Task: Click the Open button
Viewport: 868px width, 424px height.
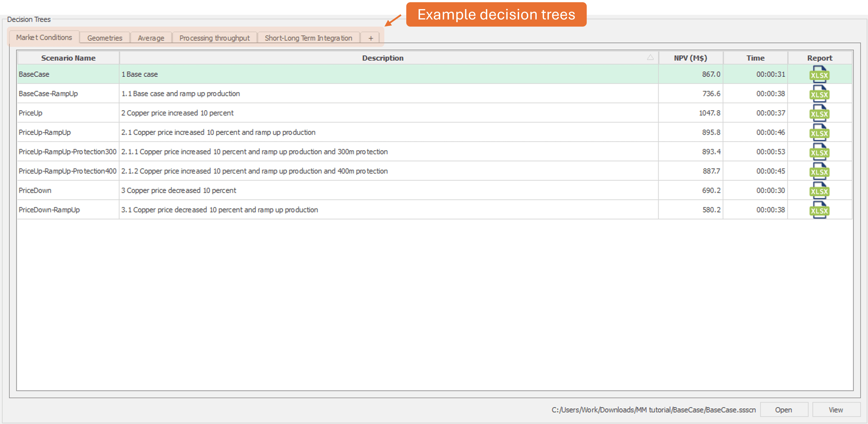Action: click(783, 409)
